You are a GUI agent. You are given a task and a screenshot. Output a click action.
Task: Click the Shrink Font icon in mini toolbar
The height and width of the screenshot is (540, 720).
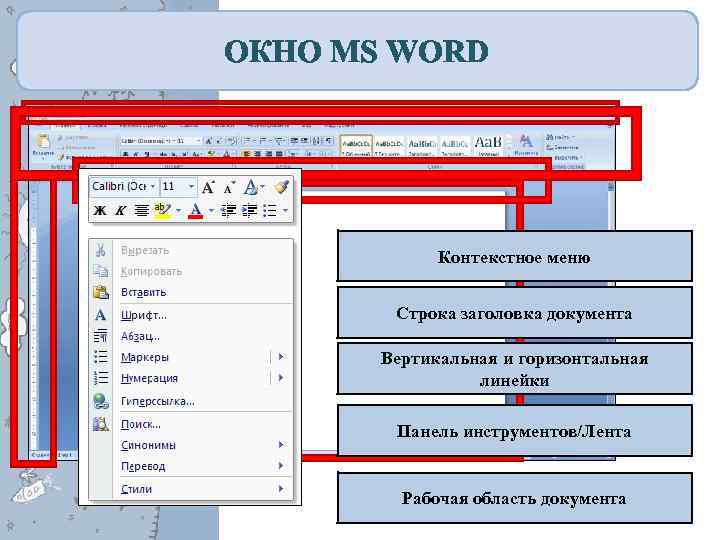[x=229, y=187]
